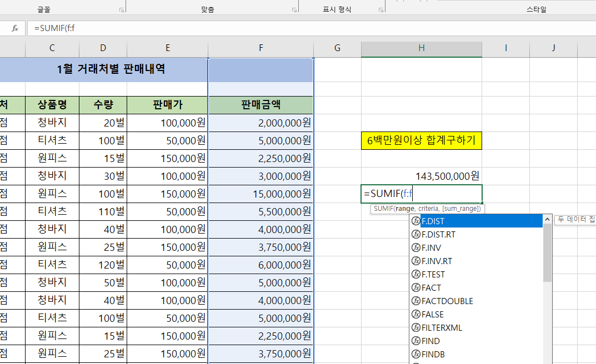Click the quantity cell 20벌

click(103, 123)
